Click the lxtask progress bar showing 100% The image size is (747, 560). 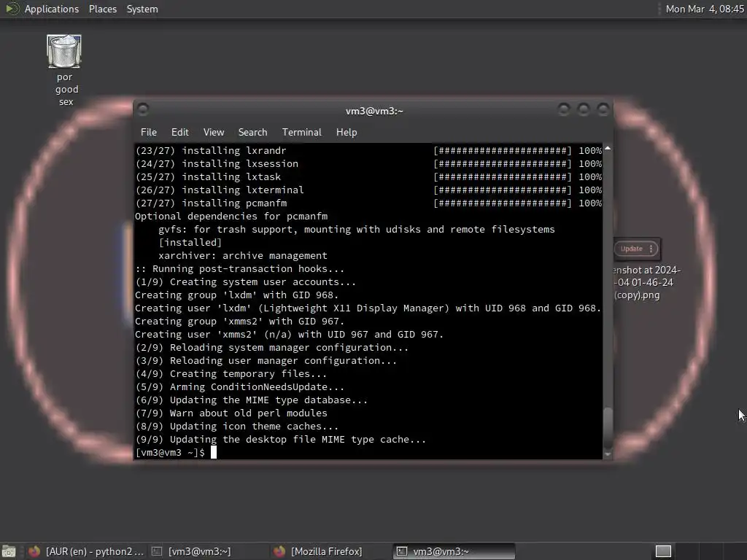pos(517,176)
